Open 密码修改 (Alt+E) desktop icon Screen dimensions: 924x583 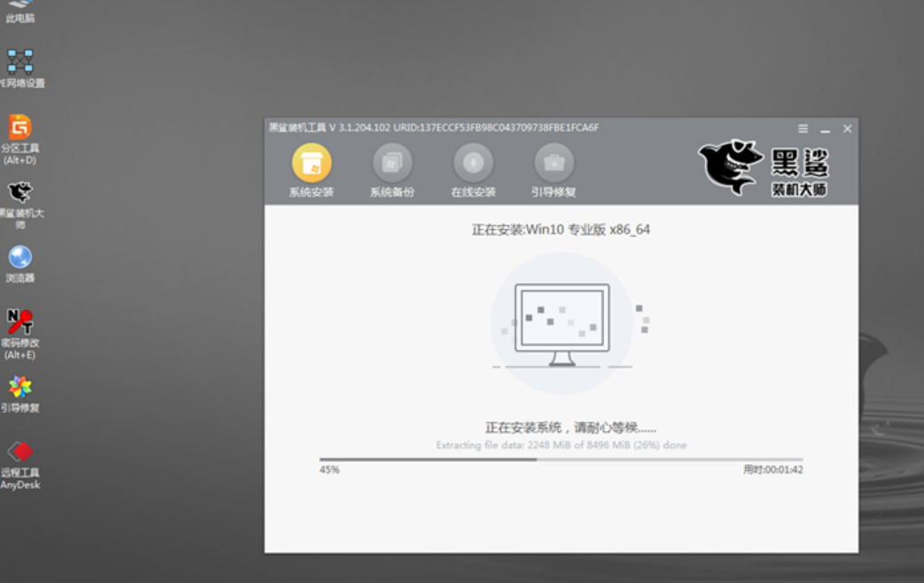[20, 335]
